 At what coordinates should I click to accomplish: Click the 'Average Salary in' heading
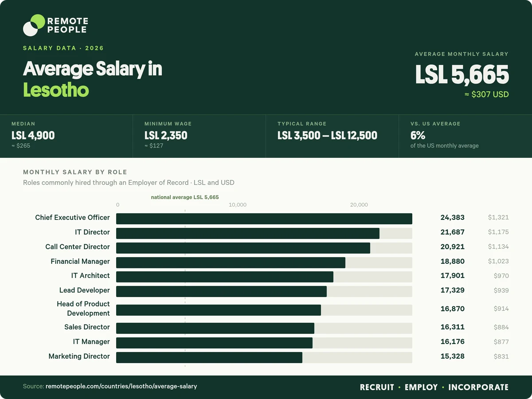coord(93,69)
